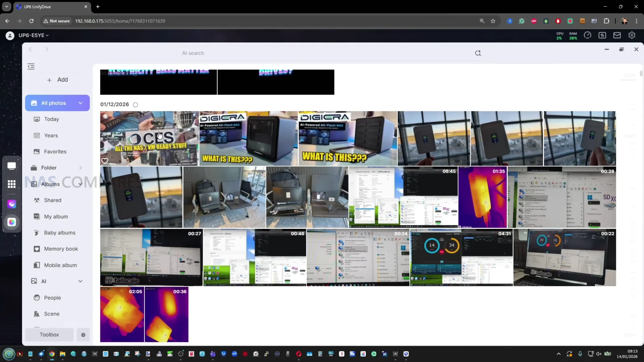Open the transfer tasks icon in top bar

[602, 35]
